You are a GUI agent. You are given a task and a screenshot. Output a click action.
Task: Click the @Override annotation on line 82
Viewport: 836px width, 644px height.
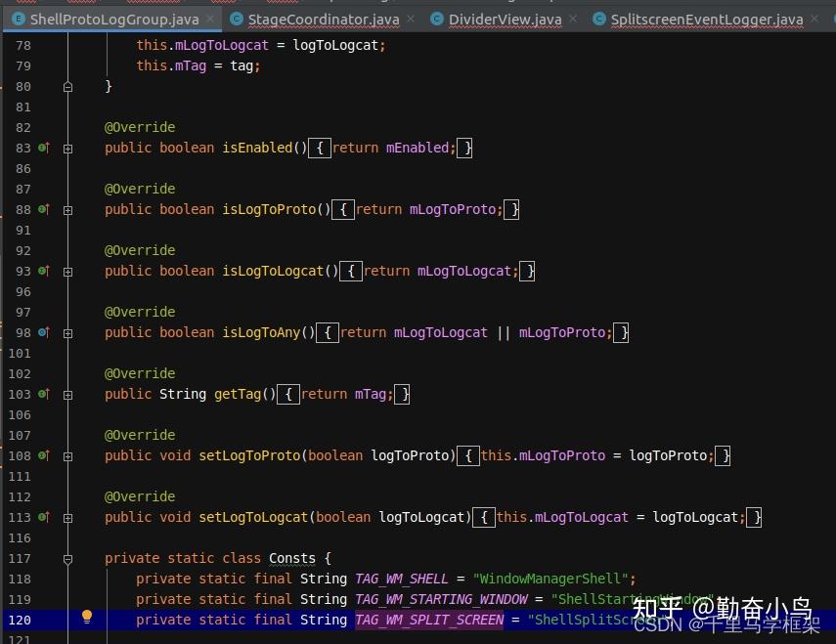click(140, 127)
